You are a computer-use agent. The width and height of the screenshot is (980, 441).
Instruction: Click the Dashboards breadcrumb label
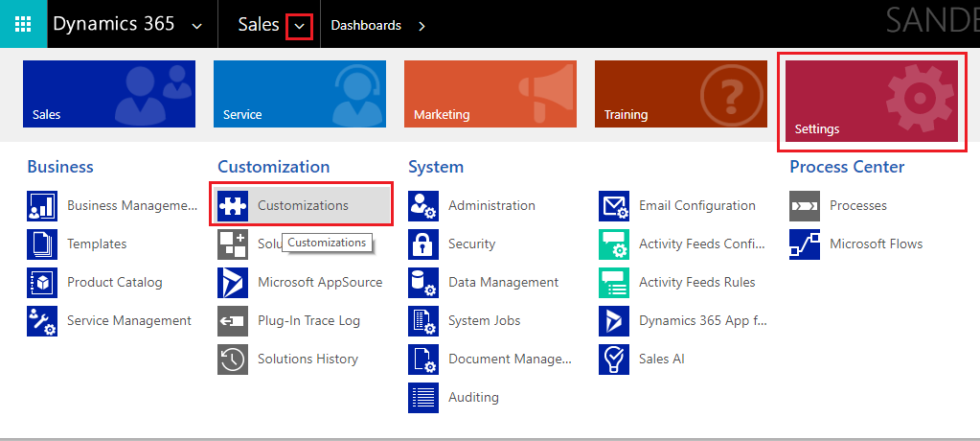(x=366, y=25)
